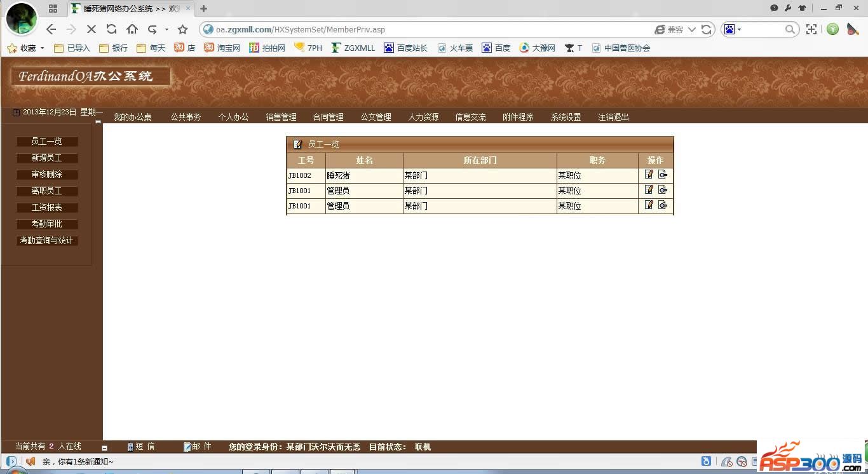Stop page loading with the X button
The image size is (868, 474).
91,29
